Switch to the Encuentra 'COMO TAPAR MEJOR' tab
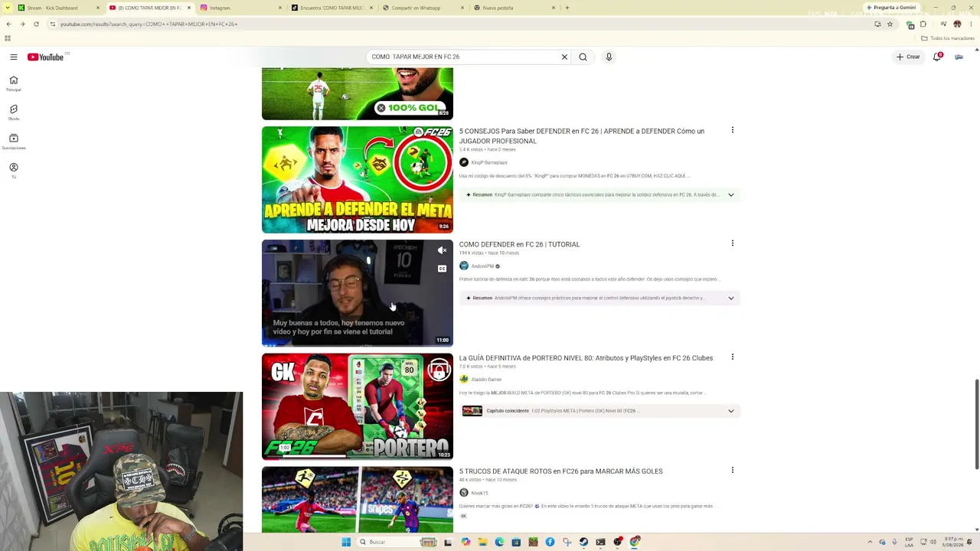980x551 pixels. (x=332, y=8)
